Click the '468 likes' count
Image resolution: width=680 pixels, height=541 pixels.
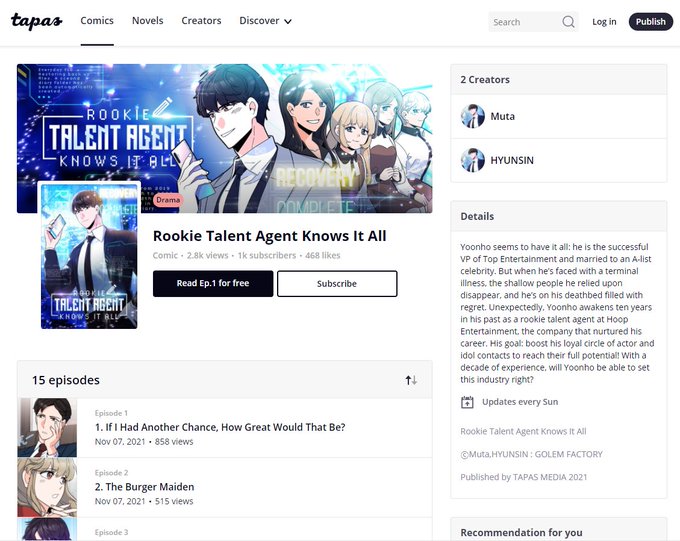(x=323, y=256)
